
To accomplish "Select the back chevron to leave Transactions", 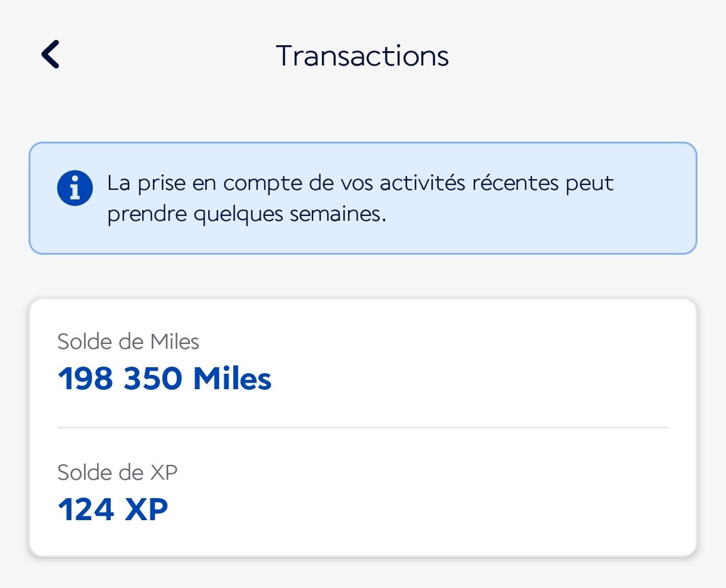I will (50, 54).
